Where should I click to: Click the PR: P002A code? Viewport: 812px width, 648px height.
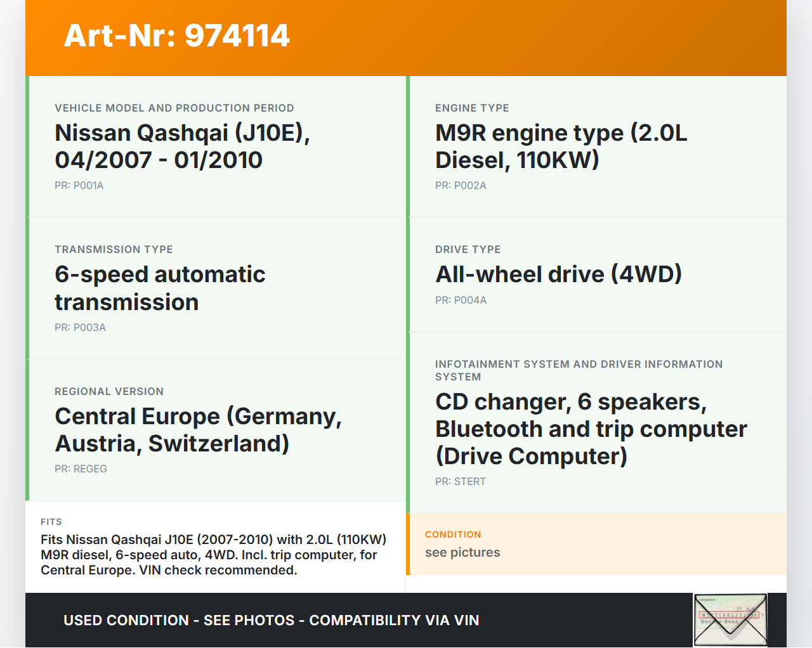click(x=461, y=186)
